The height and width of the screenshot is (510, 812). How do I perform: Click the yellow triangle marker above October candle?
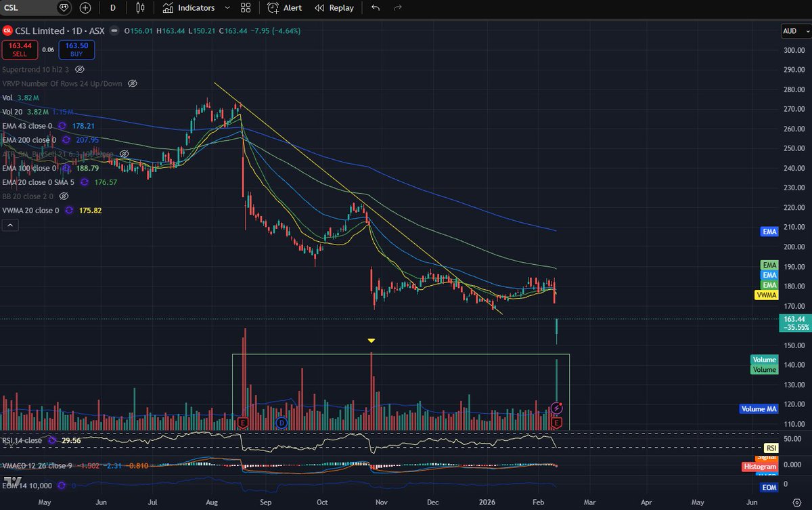click(x=371, y=341)
